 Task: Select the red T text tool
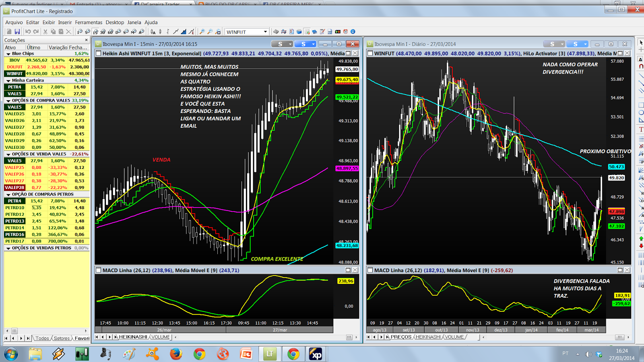tap(641, 129)
